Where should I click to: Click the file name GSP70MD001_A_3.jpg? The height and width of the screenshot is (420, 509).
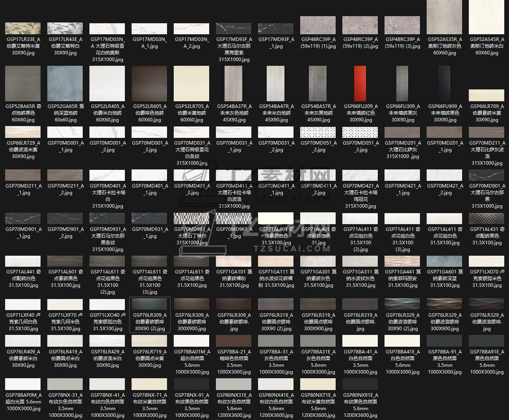pos(150,146)
